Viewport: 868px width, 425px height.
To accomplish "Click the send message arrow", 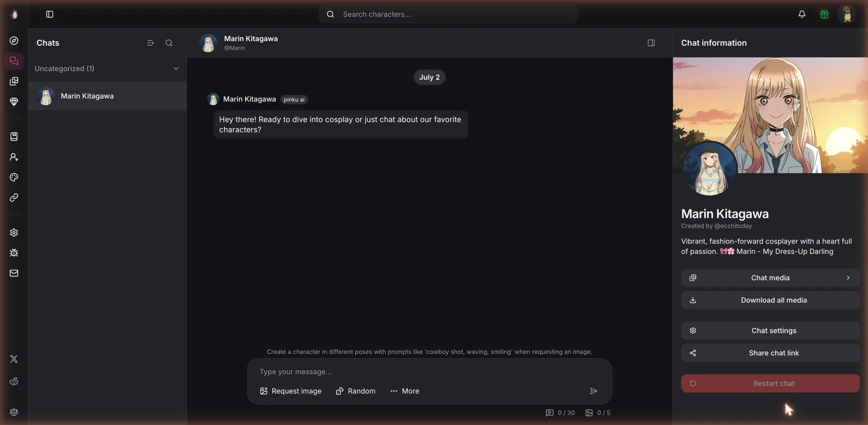I will click(593, 391).
